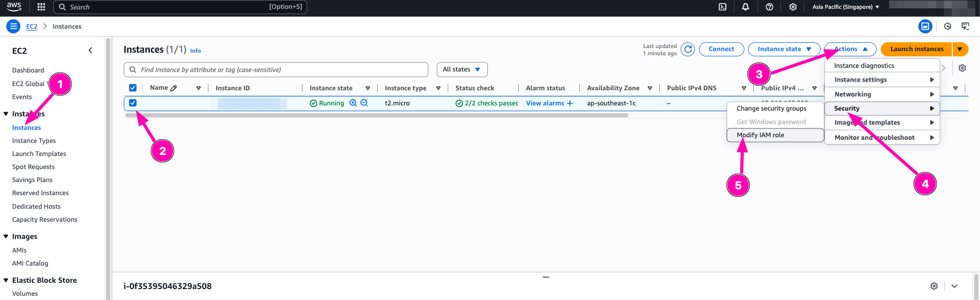The image size is (980, 300).
Task: Click the zoom-in icon beside Running
Action: pos(353,103)
